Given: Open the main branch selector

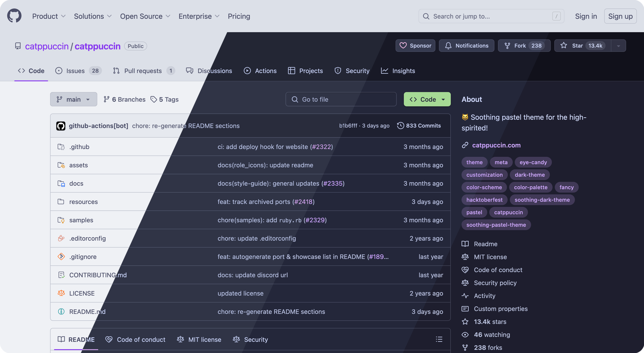Looking at the screenshot, I should point(74,99).
